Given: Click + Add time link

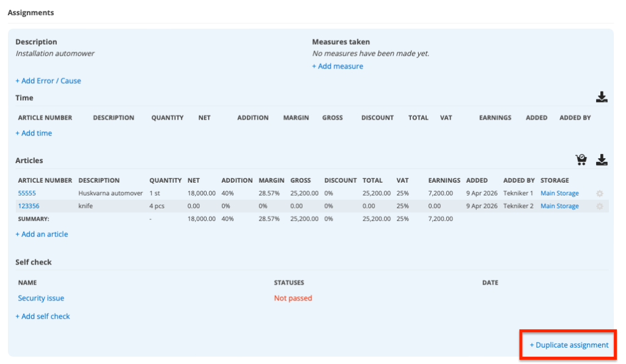Looking at the screenshot, I should coord(34,133).
